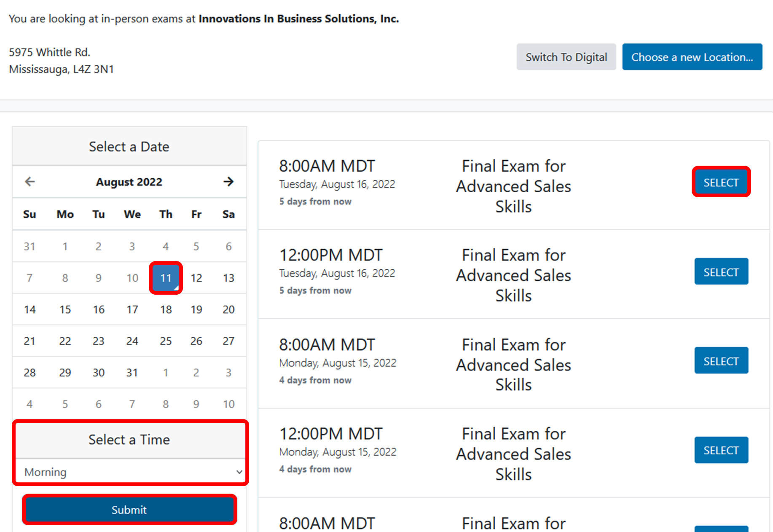Choose August 31 in last week row

[132, 373]
